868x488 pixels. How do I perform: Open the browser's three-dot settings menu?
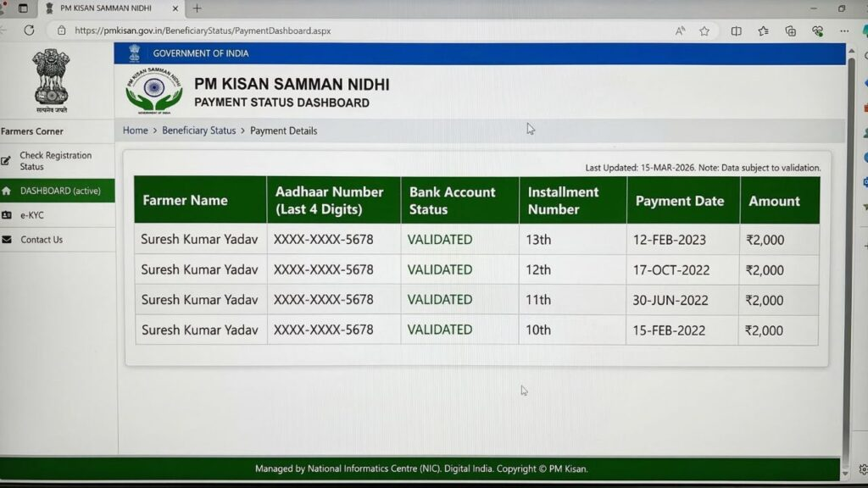click(844, 30)
